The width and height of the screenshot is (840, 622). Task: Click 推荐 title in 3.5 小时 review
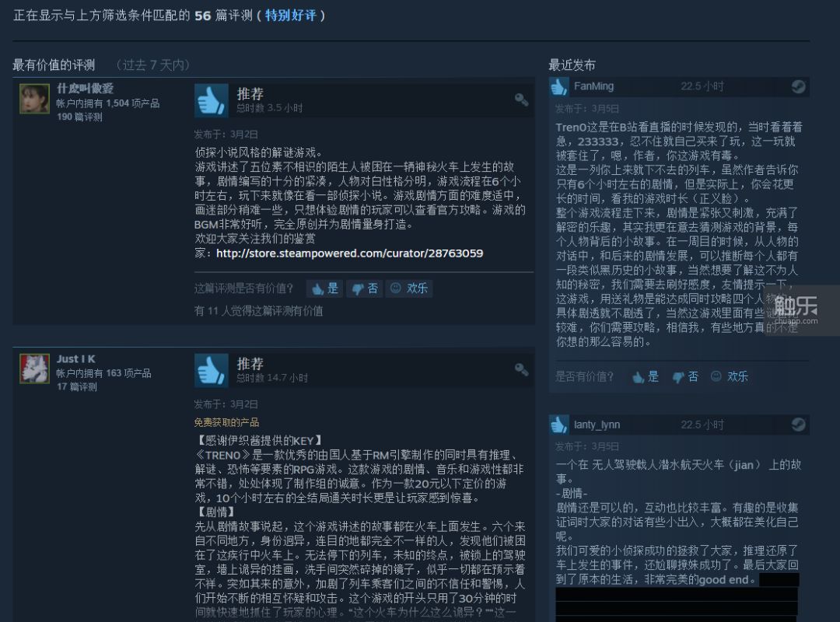[x=250, y=94]
